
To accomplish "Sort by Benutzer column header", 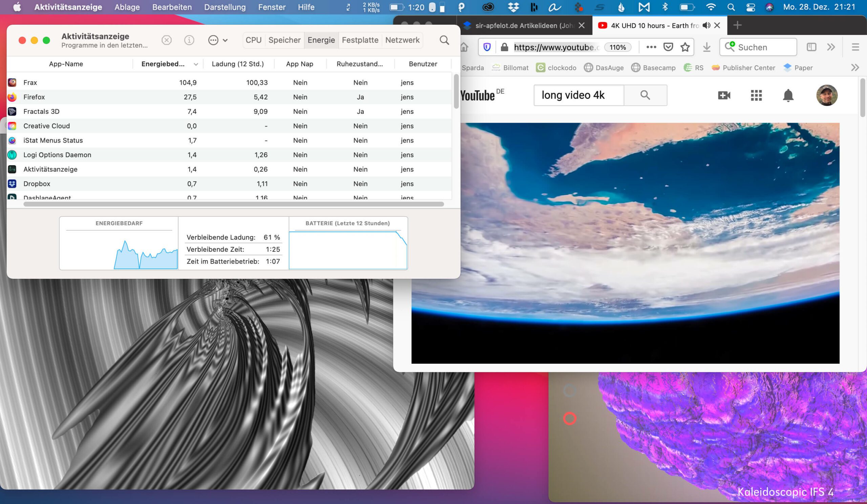I will [423, 64].
